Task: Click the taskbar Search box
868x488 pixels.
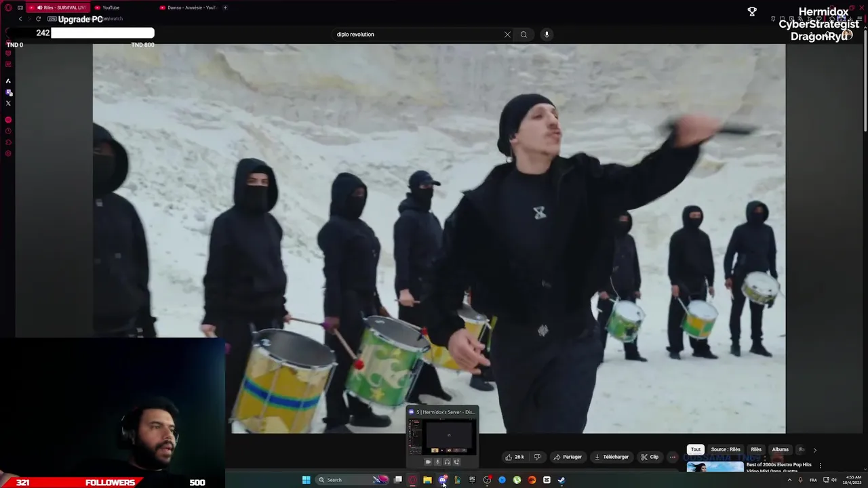Action: tap(351, 480)
